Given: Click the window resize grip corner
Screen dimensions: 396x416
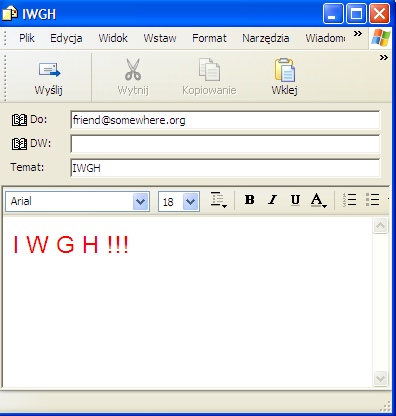Looking at the screenshot, I should [385, 406].
